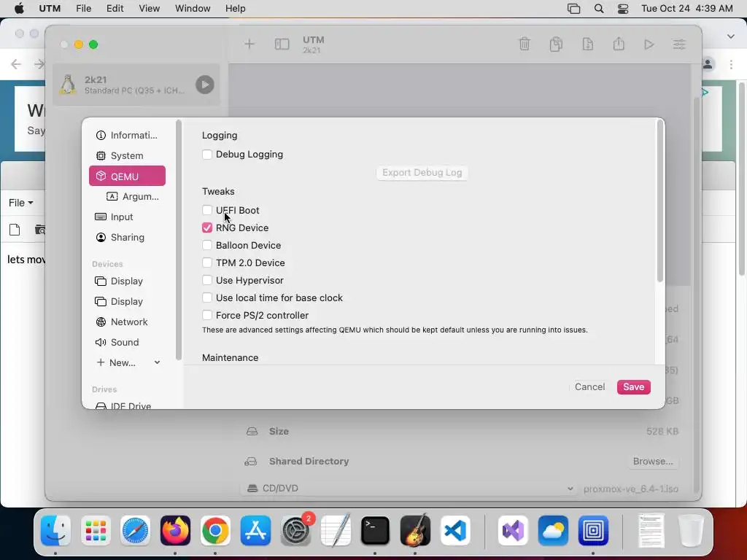
Task: Open Finder from the Dock
Action: (x=55, y=531)
